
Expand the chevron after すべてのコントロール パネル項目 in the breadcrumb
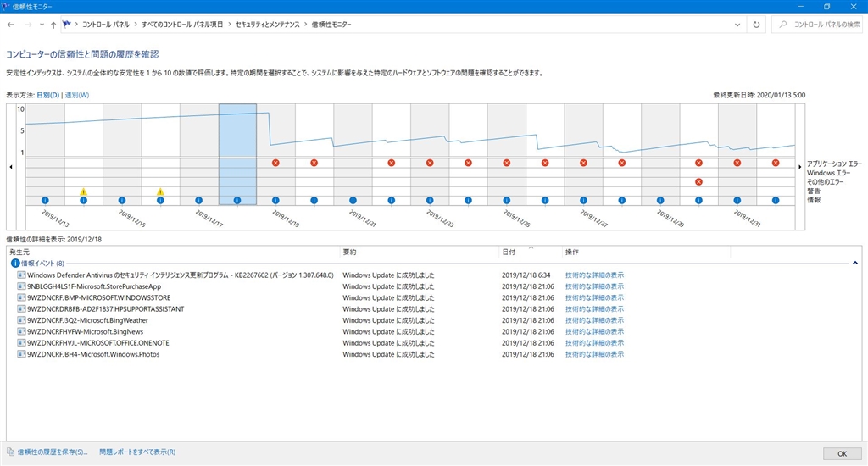coord(230,25)
